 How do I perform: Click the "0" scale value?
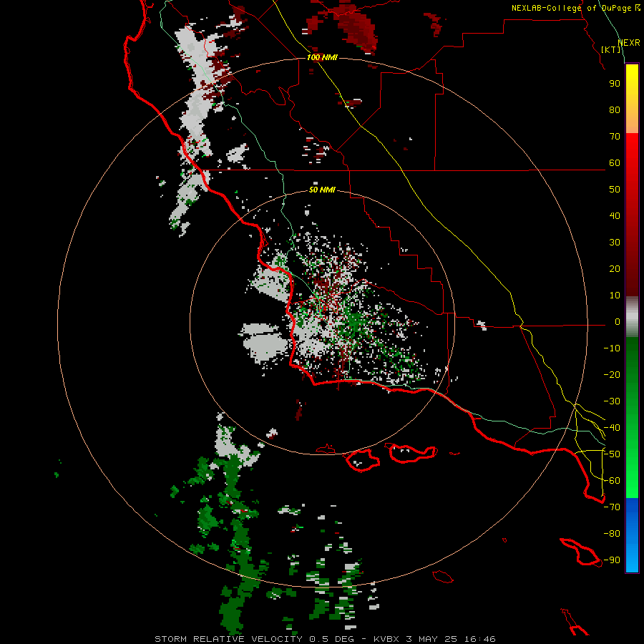click(x=618, y=322)
